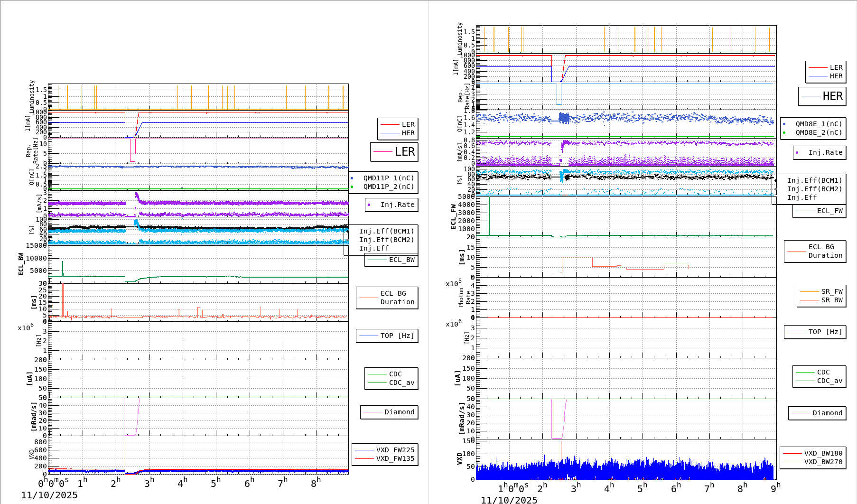Click the VXD_BW180 legend entry

pos(823,453)
